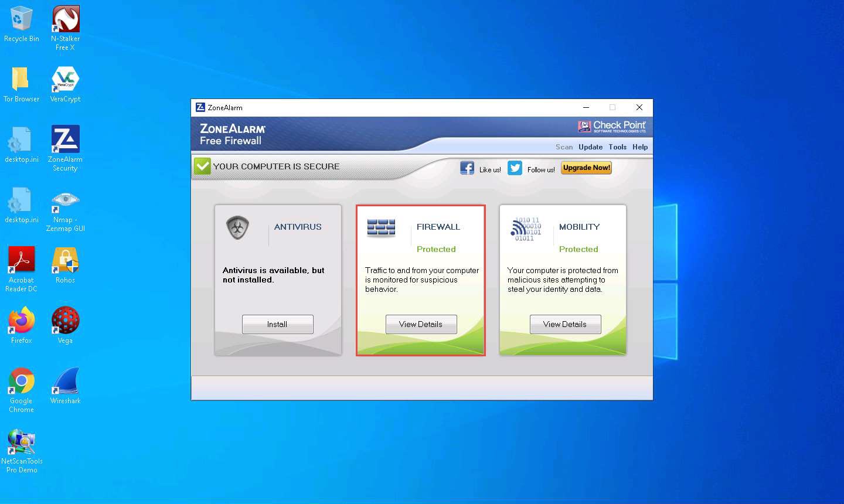Launch VeraCrypt desktop shortcut
This screenshot has height=504, width=844.
coord(66,85)
